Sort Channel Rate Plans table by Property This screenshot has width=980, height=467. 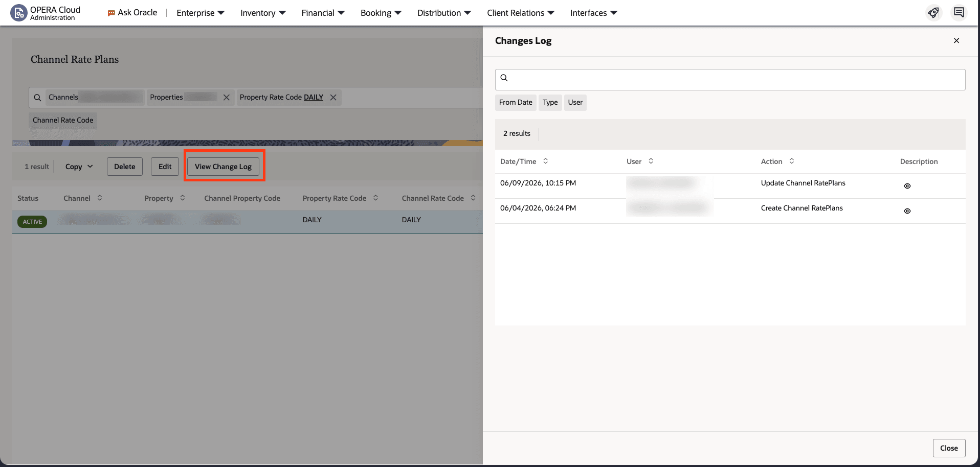pos(183,198)
